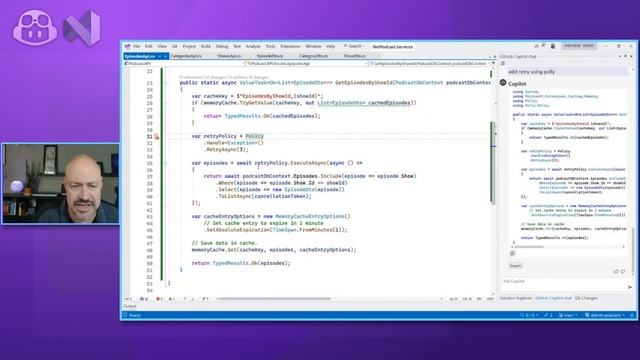
Task: Collapse the if block outline at line 26
Action: 165,103
